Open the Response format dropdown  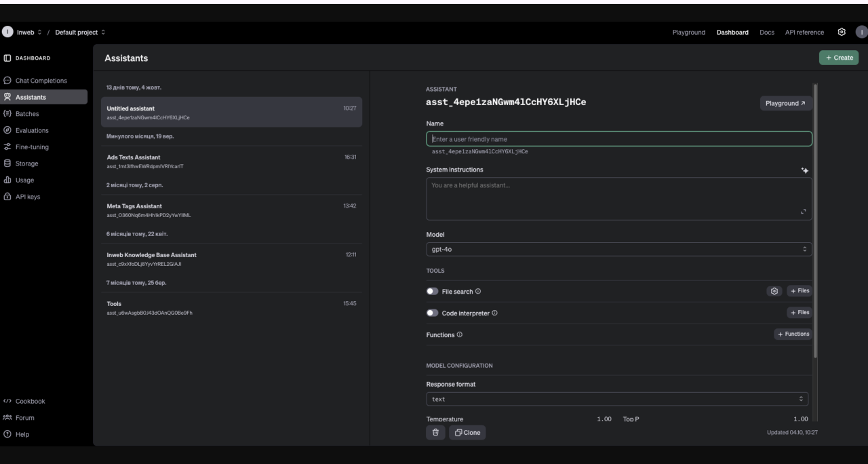617,399
